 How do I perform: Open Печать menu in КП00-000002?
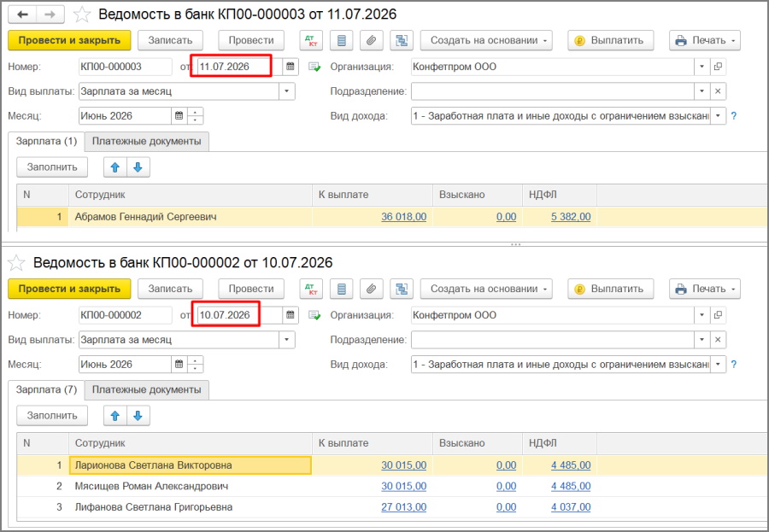(705, 289)
